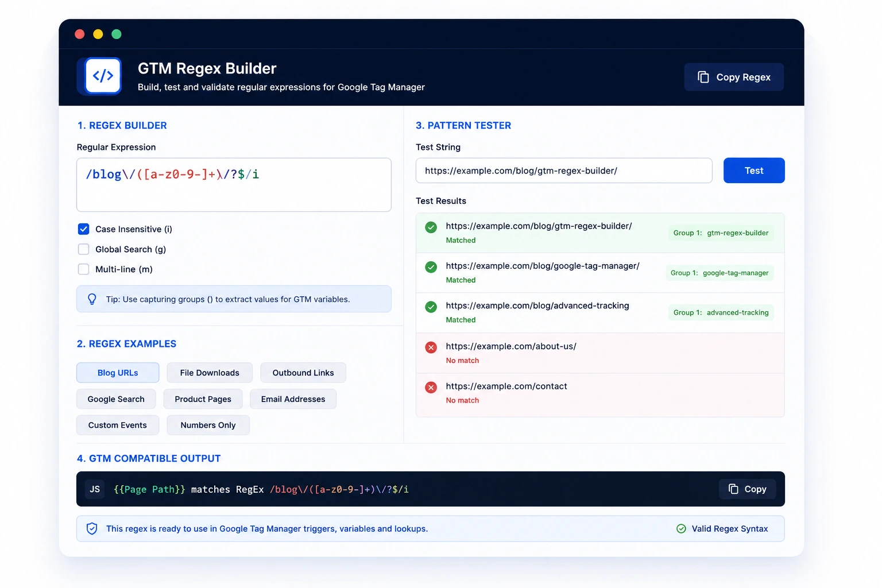Viewport: 882px width, 588px height.
Task: Click the red X icon beside about-us result
Action: click(431, 347)
